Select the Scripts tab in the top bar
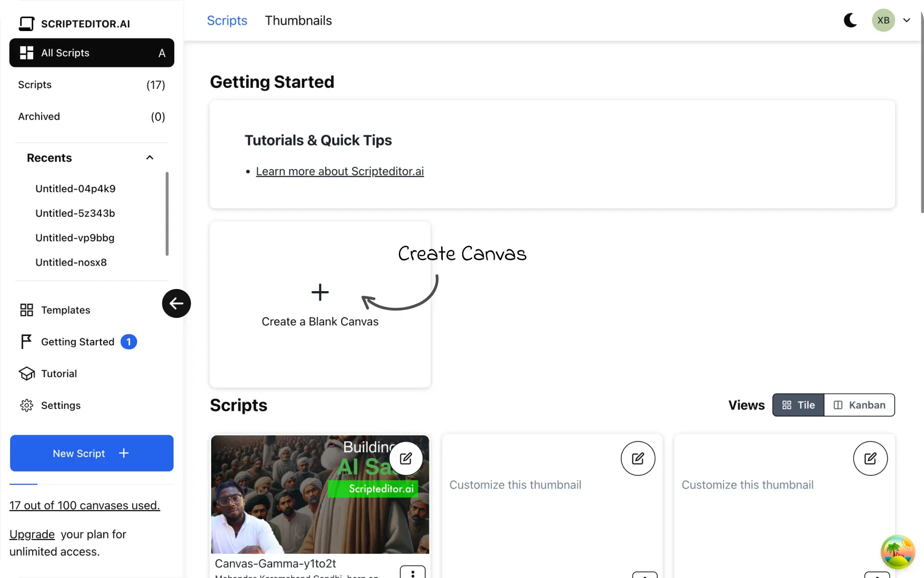The image size is (924, 578). pyautogui.click(x=227, y=20)
